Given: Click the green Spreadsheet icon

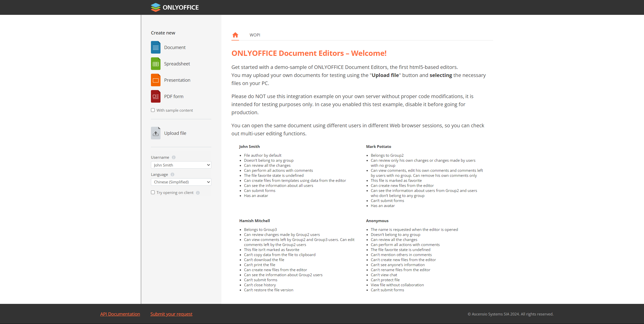Looking at the screenshot, I should pos(155,64).
